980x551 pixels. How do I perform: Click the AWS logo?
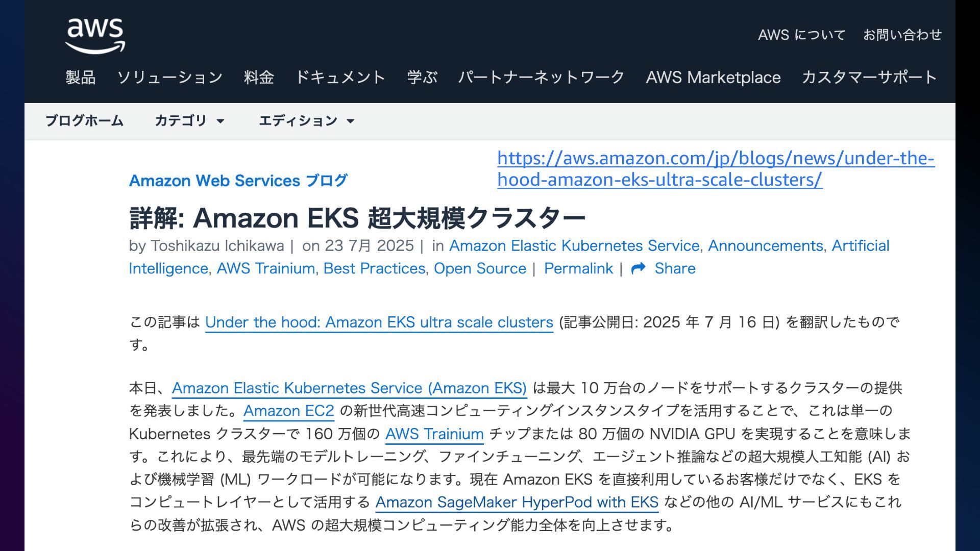coord(95,36)
